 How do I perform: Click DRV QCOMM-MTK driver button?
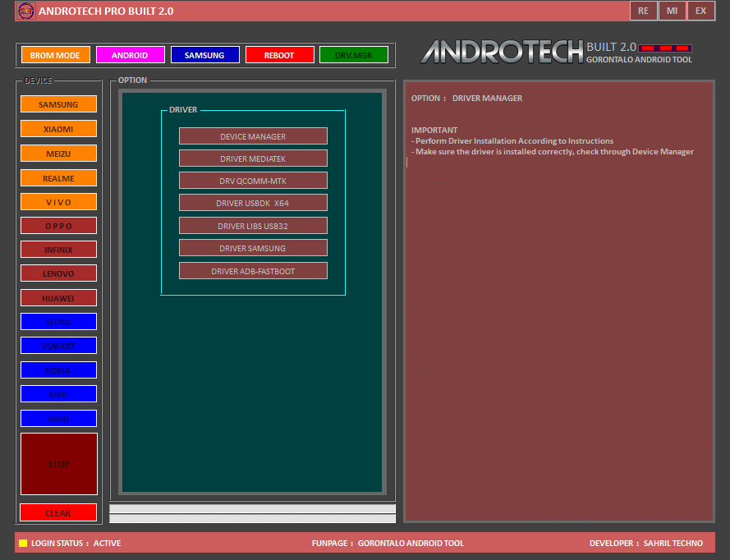[x=253, y=181]
